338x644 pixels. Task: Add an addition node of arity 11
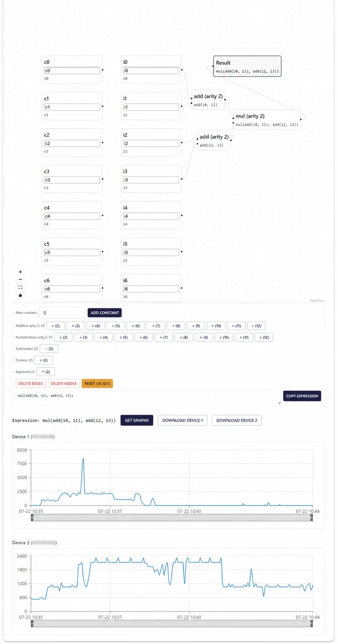pyautogui.click(x=236, y=326)
